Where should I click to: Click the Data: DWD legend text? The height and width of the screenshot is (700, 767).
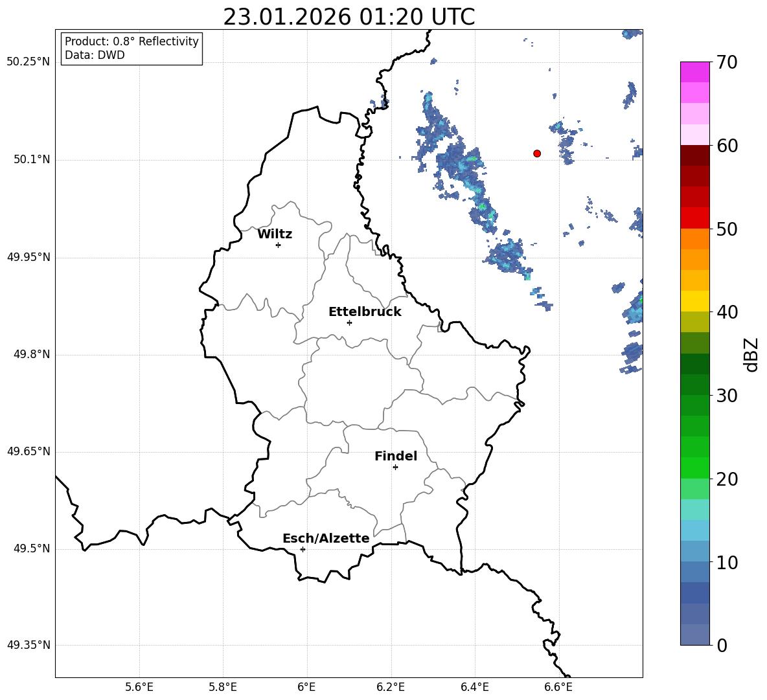tap(95, 55)
